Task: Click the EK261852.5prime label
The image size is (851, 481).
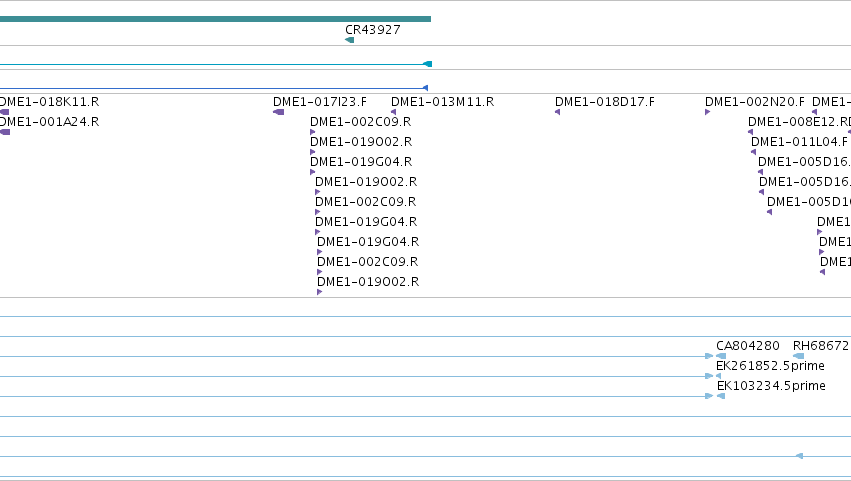Action: (770, 366)
